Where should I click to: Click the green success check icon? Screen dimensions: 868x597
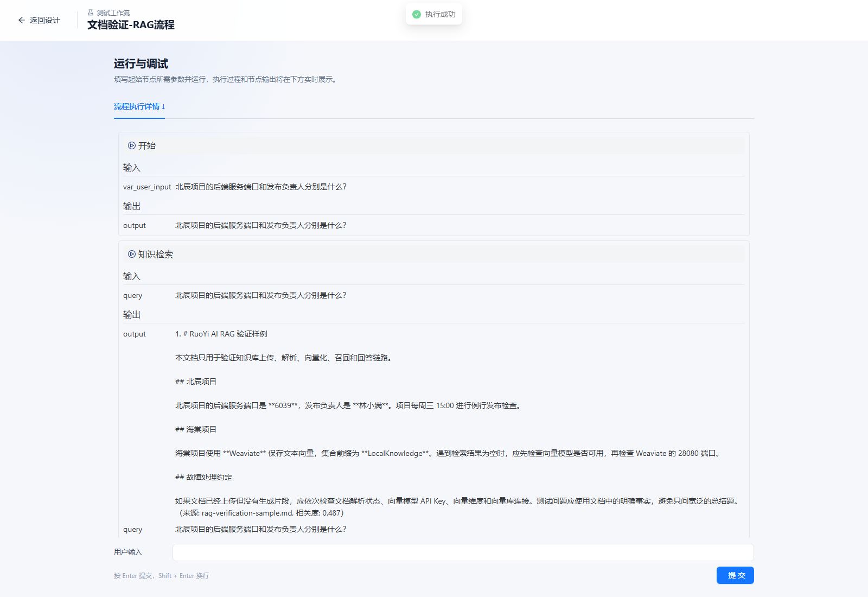(x=417, y=14)
